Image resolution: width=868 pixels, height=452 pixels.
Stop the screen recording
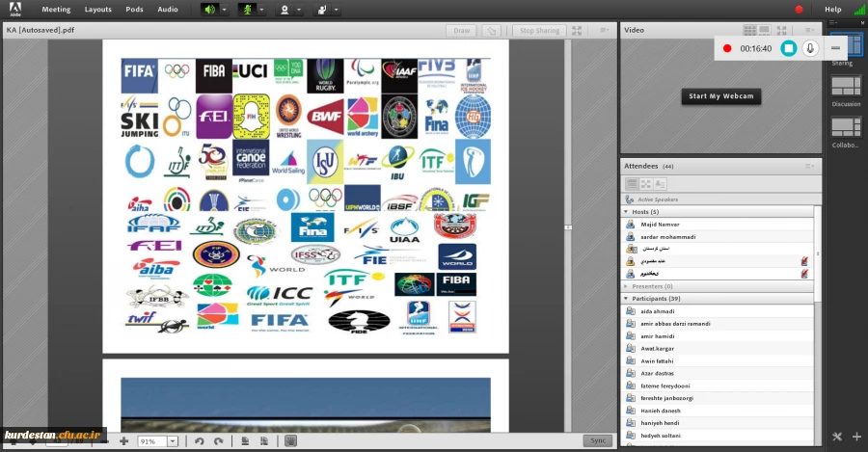788,48
